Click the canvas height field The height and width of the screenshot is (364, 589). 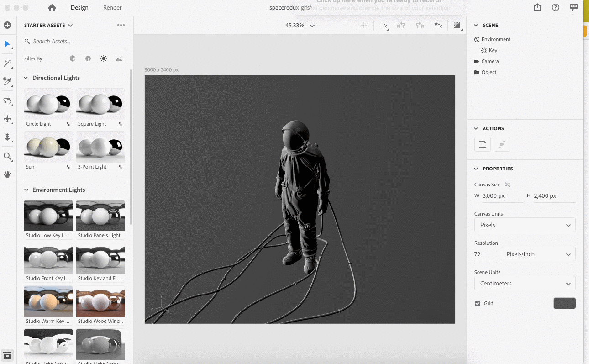[x=554, y=196]
